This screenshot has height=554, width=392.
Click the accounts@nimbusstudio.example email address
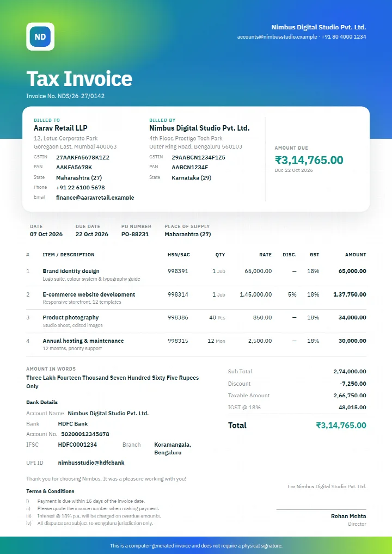277,37
